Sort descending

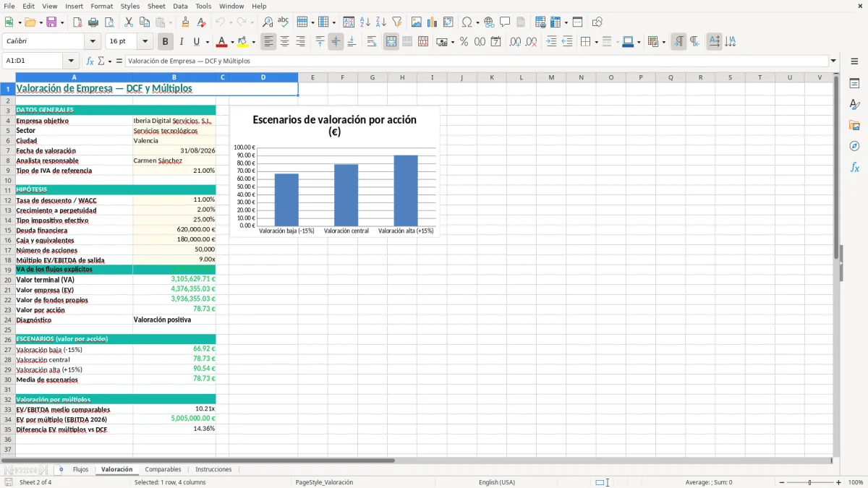tap(381, 22)
